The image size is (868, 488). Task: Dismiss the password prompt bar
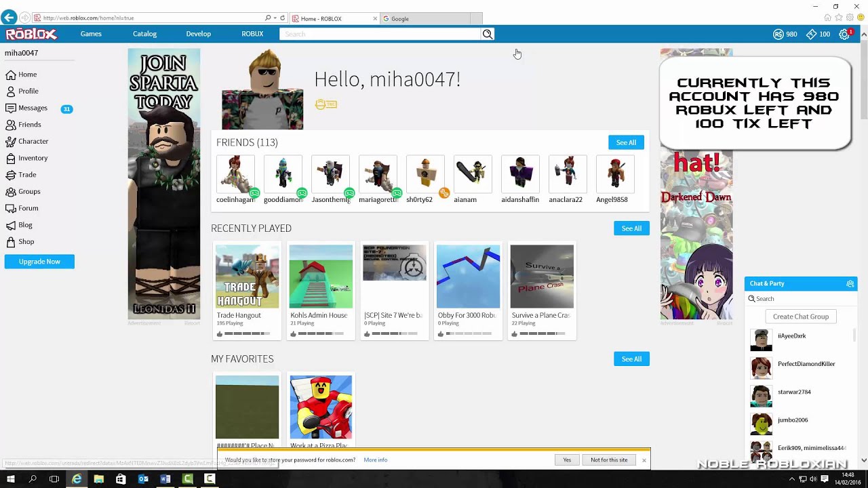(x=644, y=460)
